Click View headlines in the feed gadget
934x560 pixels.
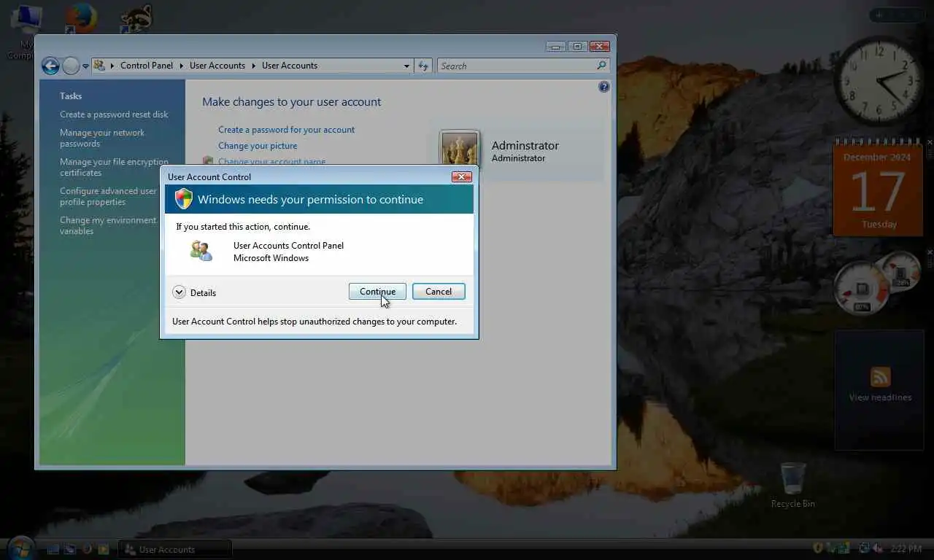click(880, 397)
